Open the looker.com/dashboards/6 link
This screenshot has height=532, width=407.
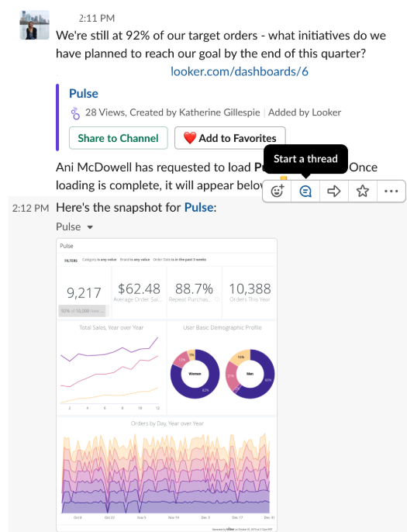[239, 71]
